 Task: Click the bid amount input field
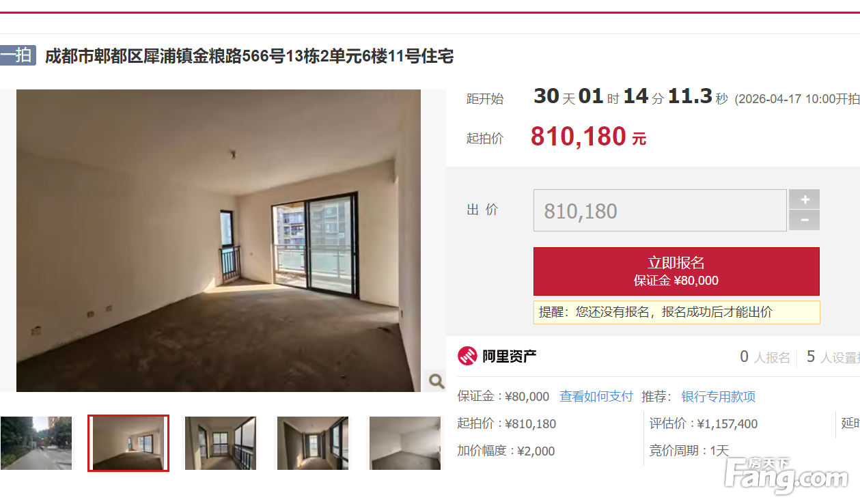tap(660, 210)
